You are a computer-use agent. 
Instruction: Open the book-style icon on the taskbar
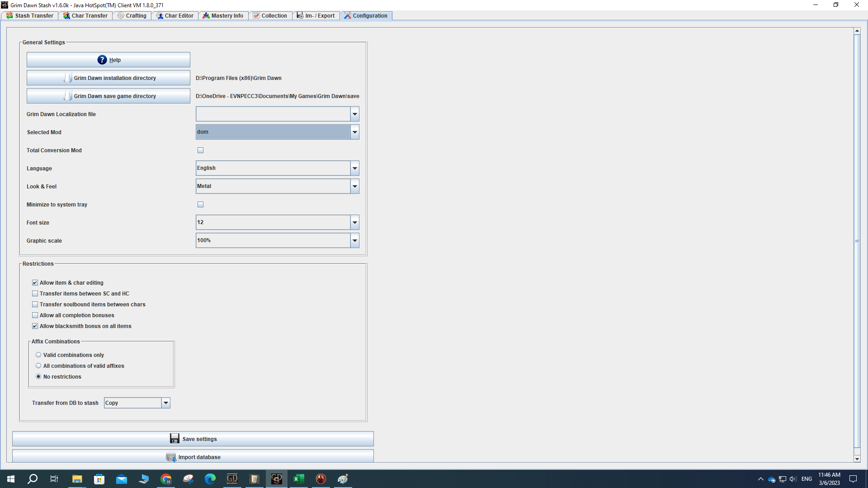[x=255, y=479]
